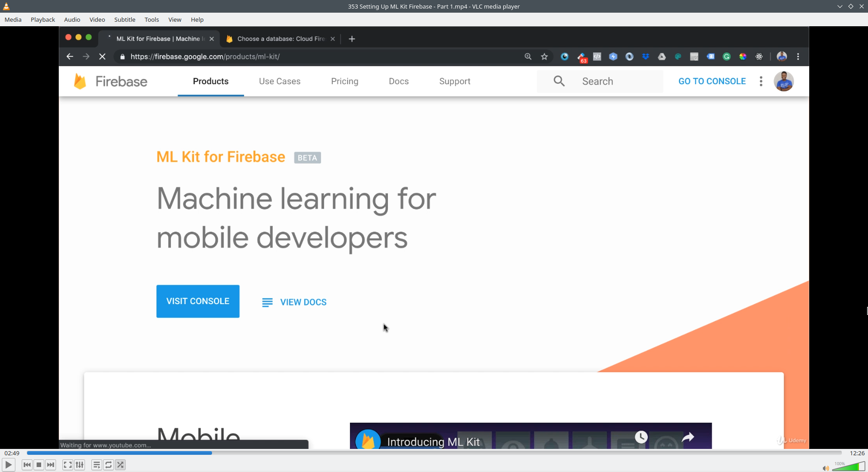Viewport: 868px width, 472px height.
Task: Adjust the VLC volume slider
Action: click(849, 466)
